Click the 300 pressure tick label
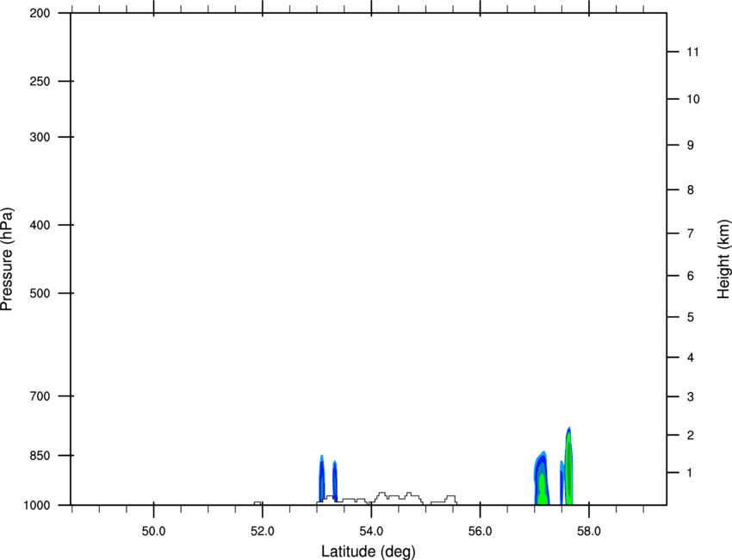Viewport: 732px width, 560px height. pos(40,137)
